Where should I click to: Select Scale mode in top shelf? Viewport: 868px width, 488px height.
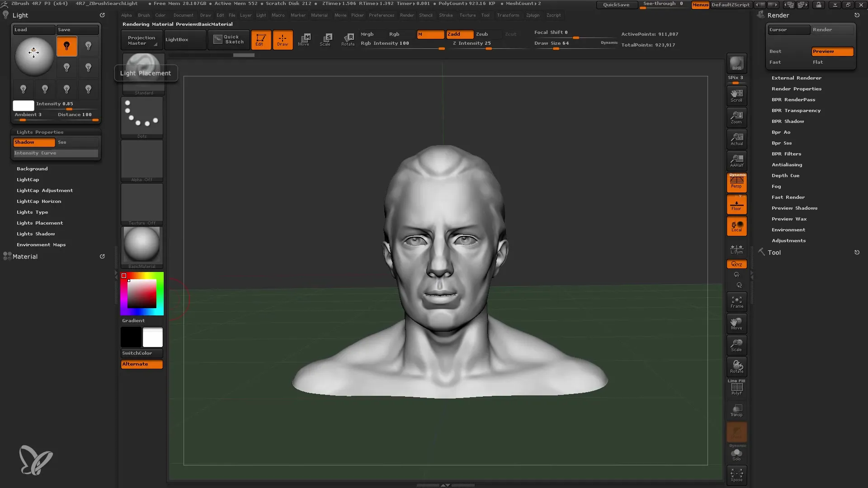326,40
